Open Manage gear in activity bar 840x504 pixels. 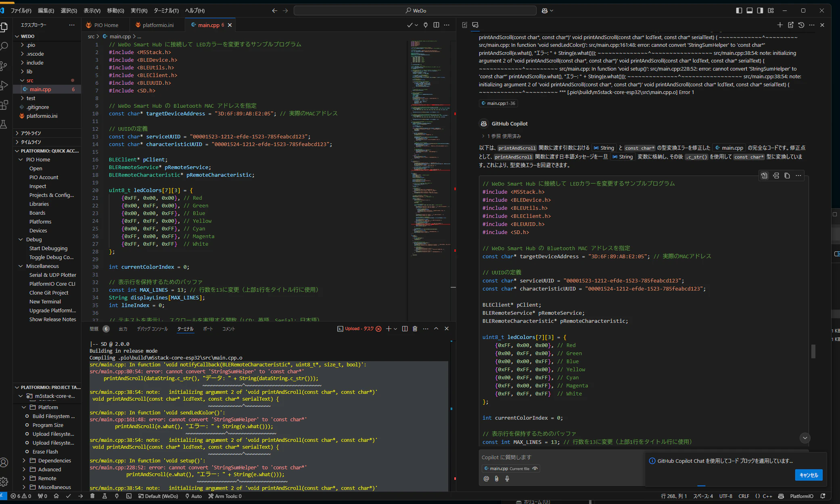pyautogui.click(x=4, y=481)
